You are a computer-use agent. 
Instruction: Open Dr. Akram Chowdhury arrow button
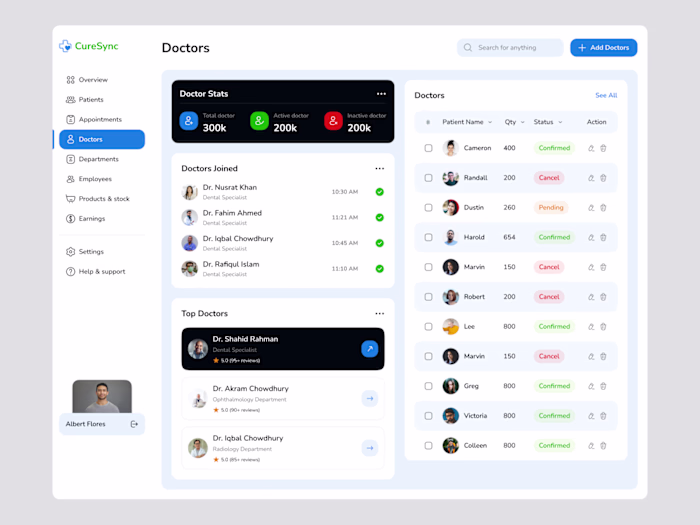point(370,399)
